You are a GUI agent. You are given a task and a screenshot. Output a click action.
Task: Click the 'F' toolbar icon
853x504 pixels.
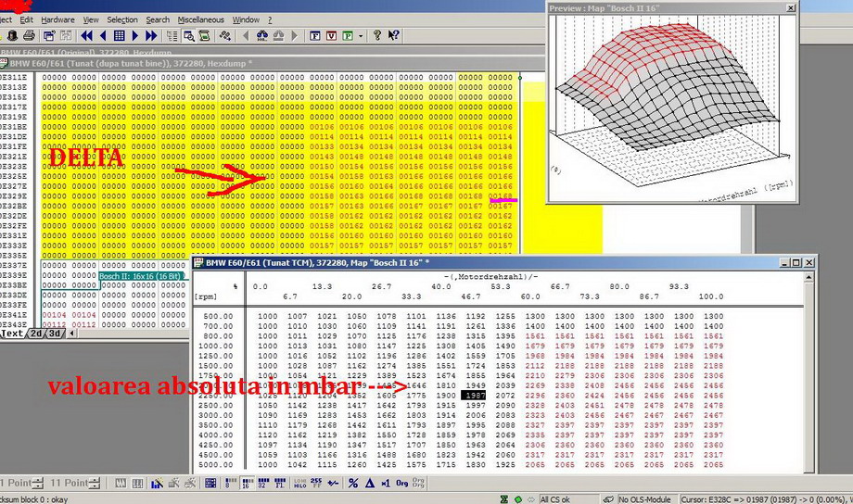tap(314, 36)
